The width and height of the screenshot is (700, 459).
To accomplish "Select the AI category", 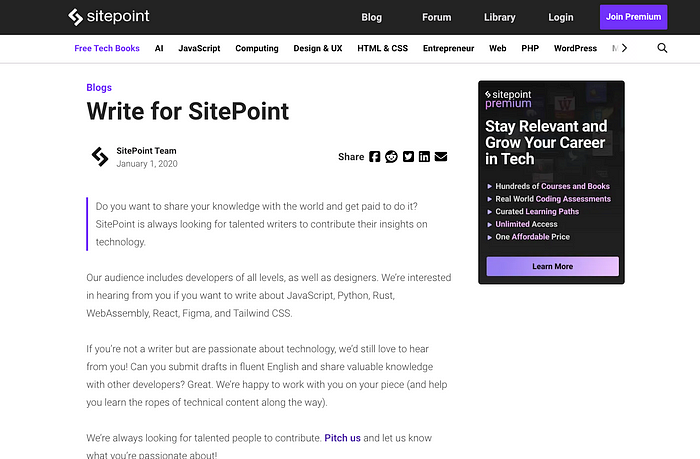I will click(159, 48).
